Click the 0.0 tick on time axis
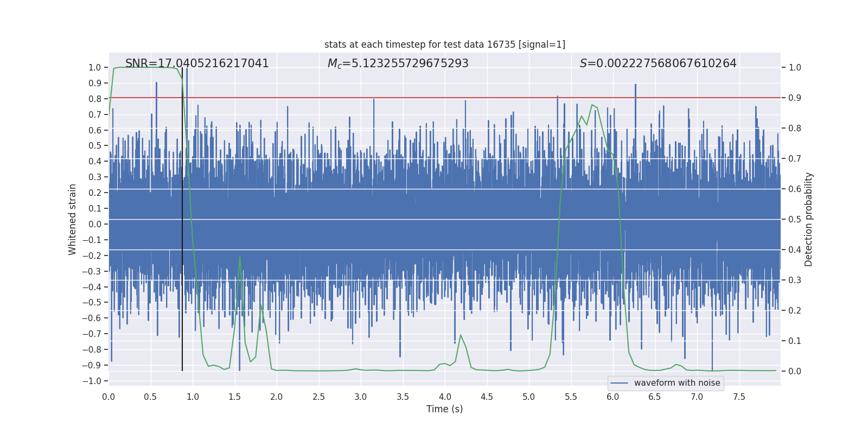Screen dimensions: 868x434 (x=108, y=397)
